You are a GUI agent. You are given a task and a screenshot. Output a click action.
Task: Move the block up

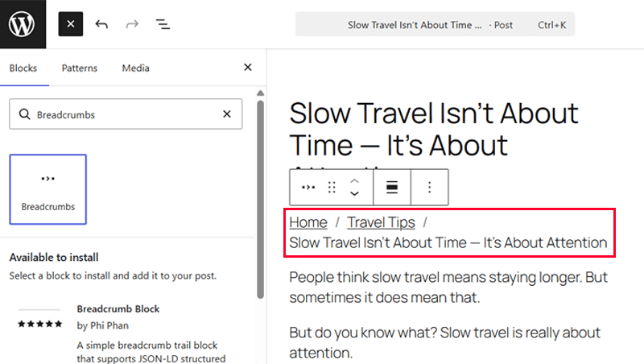[x=354, y=180]
